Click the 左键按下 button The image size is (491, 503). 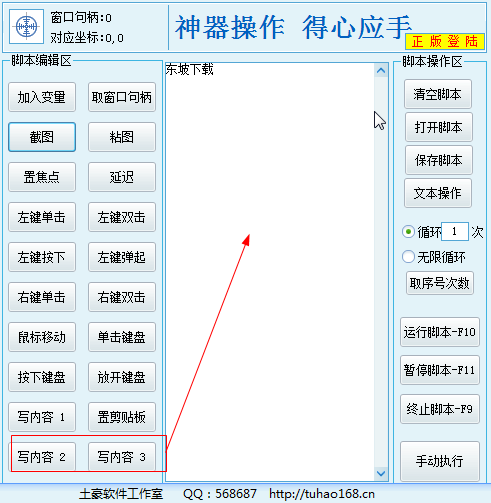(x=42, y=257)
